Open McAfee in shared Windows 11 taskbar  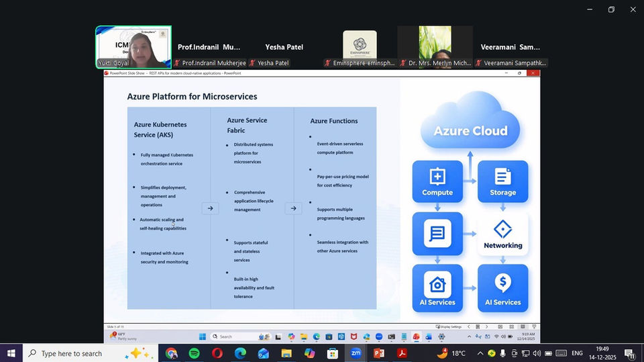tap(354, 336)
